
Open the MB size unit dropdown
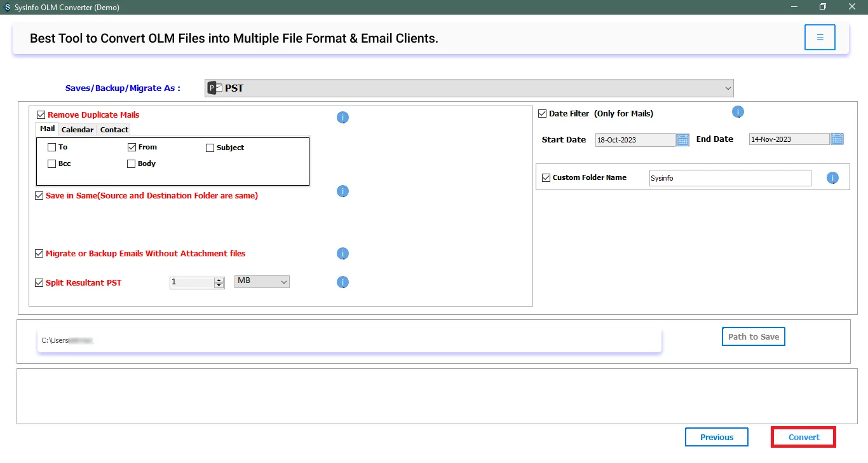coord(262,281)
